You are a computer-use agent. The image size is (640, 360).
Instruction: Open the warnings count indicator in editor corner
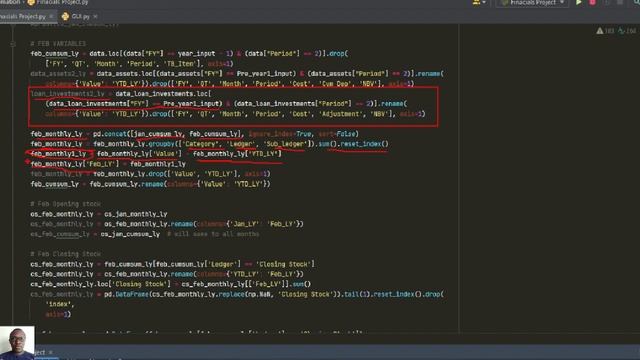(605, 31)
